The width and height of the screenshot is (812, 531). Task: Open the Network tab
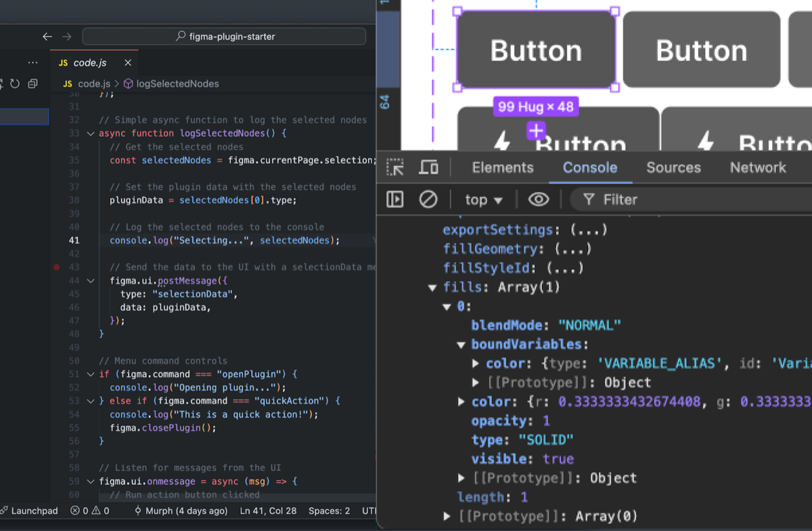pos(757,167)
